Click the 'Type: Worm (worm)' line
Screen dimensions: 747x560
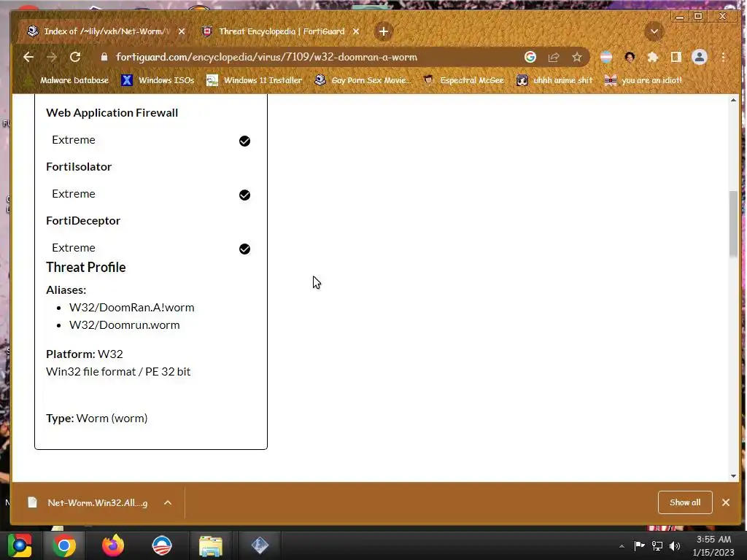[x=97, y=418]
